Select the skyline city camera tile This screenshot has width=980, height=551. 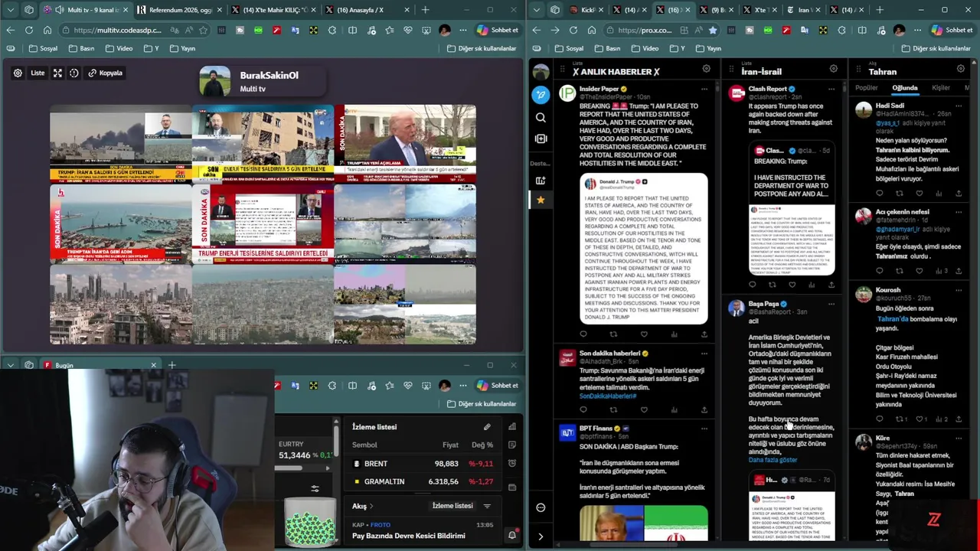(x=120, y=305)
